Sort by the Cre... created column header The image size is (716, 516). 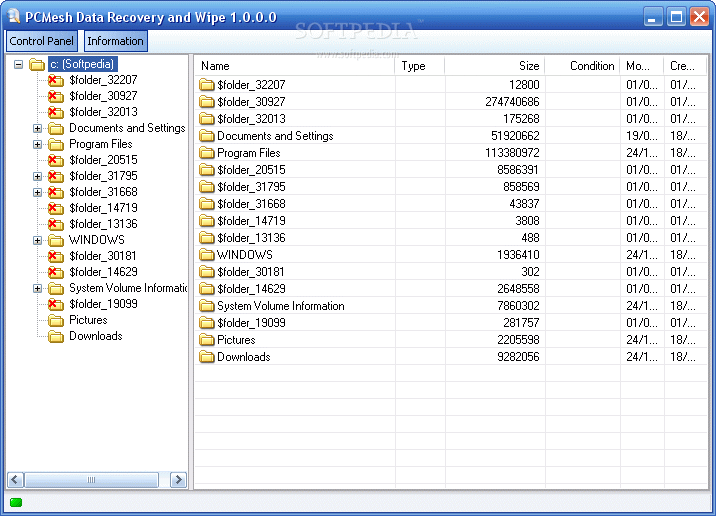pyautogui.click(x=685, y=66)
